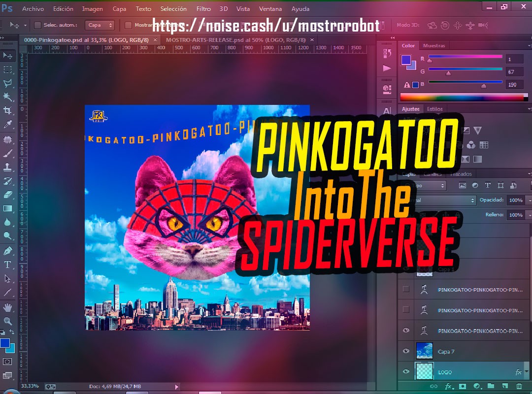The image size is (532, 394).
Task: Select the Eyedropper tool
Action: (7, 124)
